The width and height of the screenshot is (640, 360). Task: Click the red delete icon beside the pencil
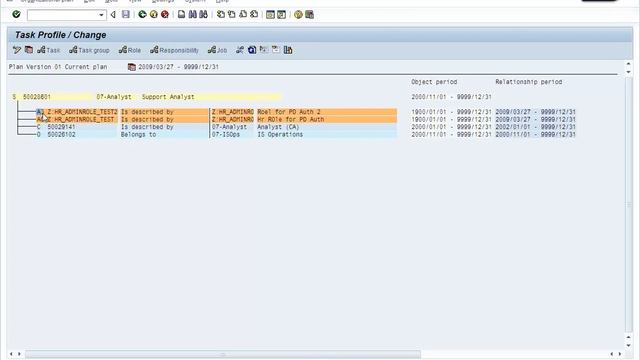click(29, 50)
